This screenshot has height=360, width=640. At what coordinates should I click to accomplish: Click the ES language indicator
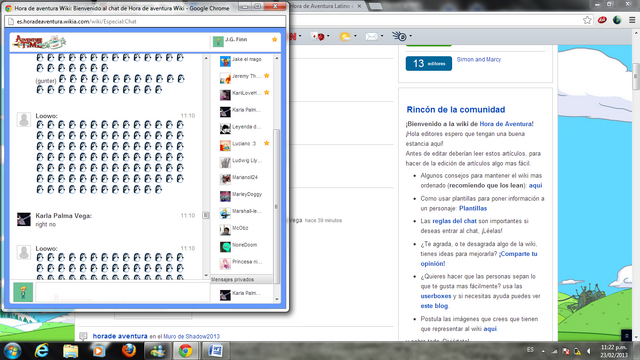530,350
